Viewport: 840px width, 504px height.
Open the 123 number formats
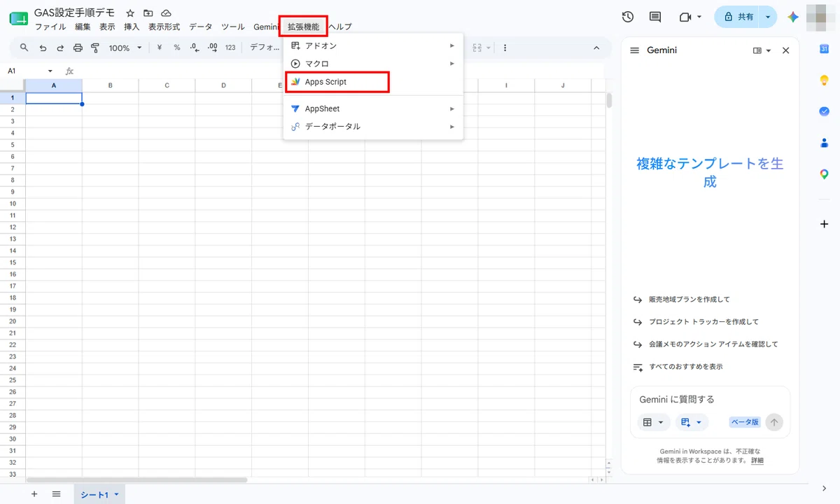230,48
